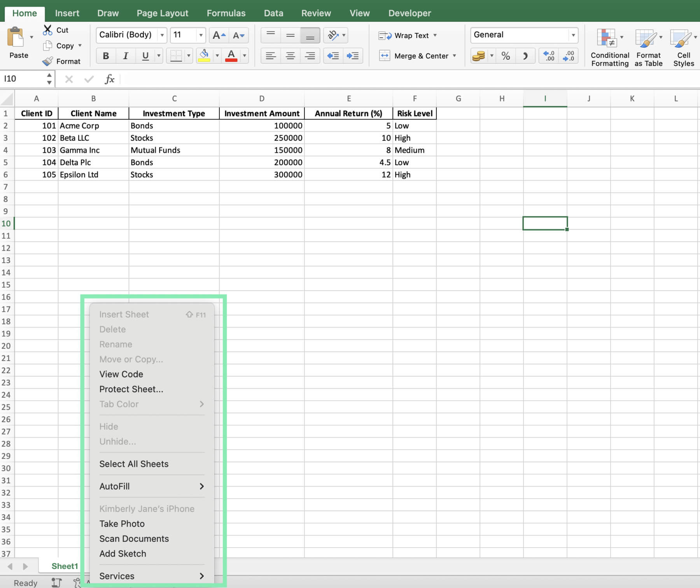Align text left

(x=271, y=56)
